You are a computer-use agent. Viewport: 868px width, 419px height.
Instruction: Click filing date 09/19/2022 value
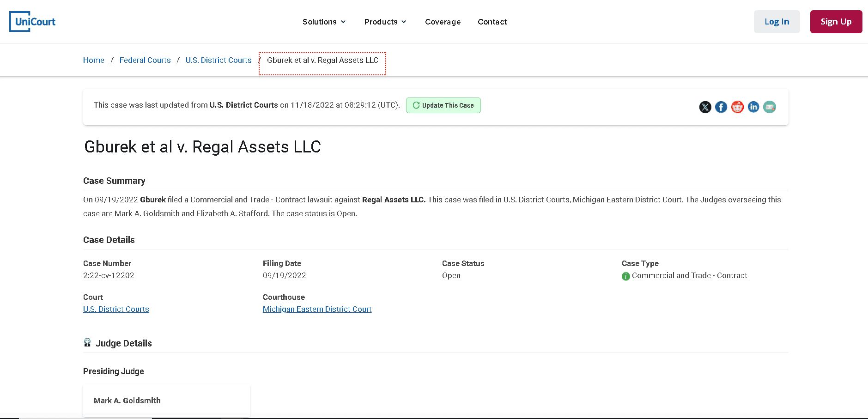click(284, 275)
